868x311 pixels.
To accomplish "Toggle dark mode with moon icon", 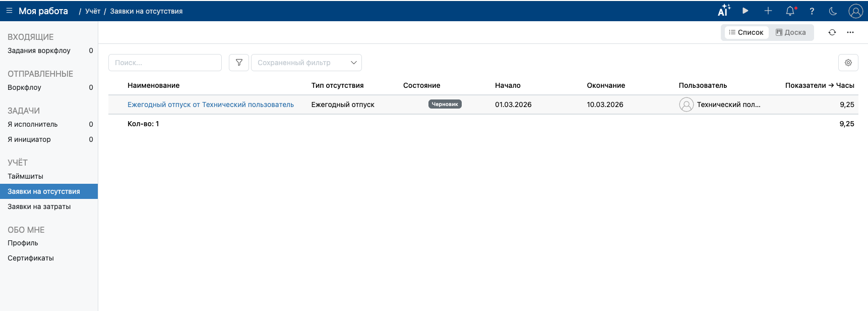I will [x=833, y=11].
